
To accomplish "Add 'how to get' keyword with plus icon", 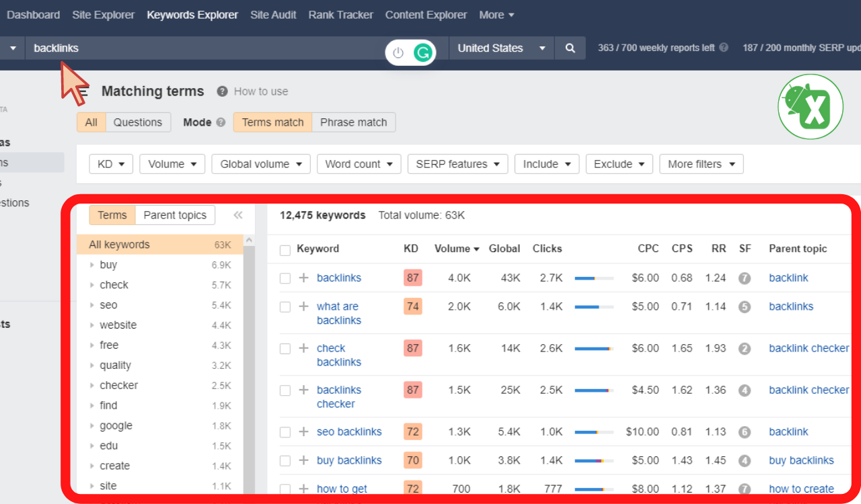I will click(x=303, y=489).
